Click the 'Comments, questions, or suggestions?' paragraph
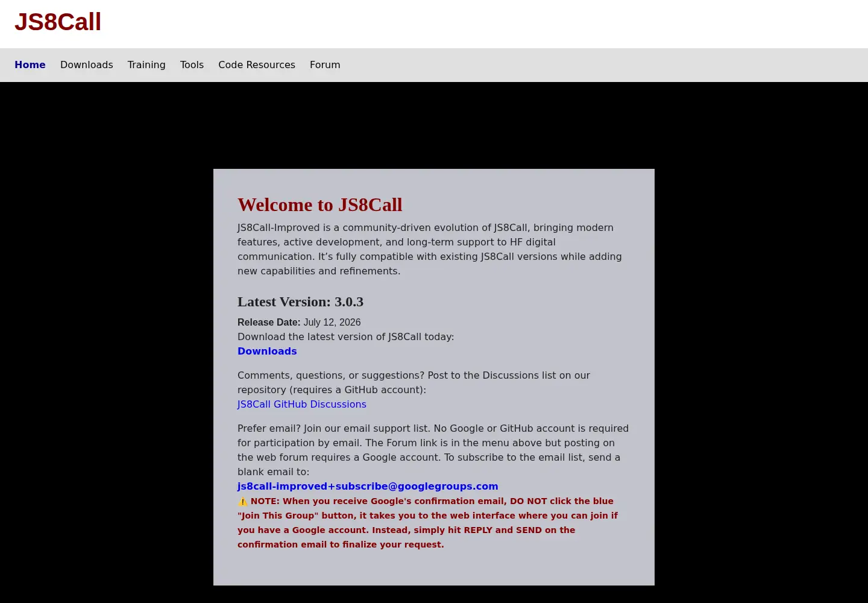 click(x=414, y=382)
